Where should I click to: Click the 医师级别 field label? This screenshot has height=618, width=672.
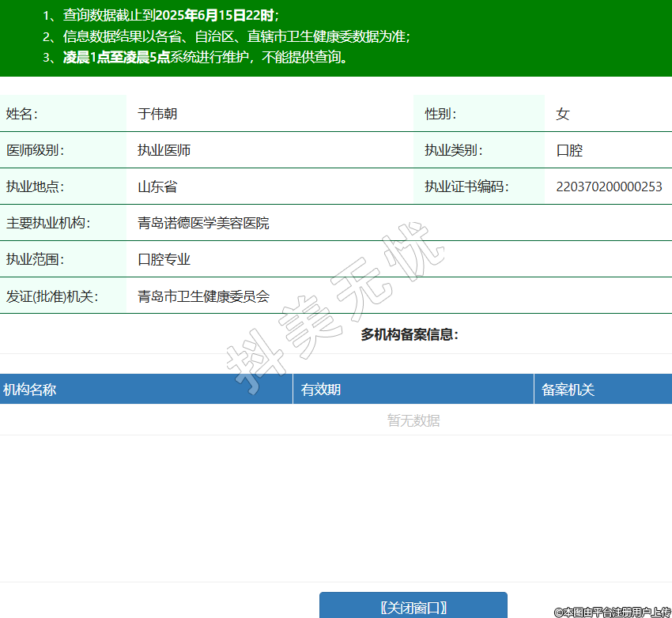[35, 150]
